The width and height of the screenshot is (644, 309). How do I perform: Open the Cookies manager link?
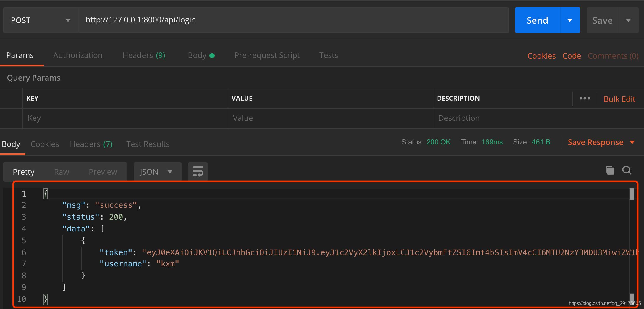(541, 56)
